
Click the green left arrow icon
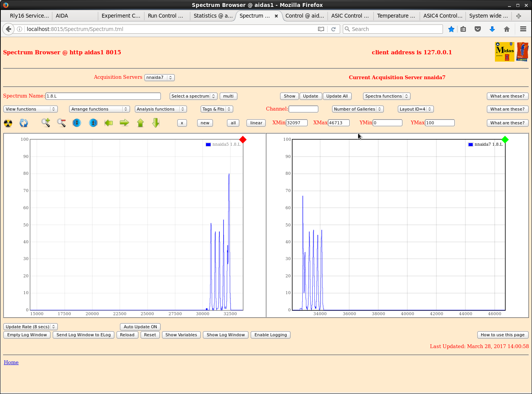coord(109,123)
